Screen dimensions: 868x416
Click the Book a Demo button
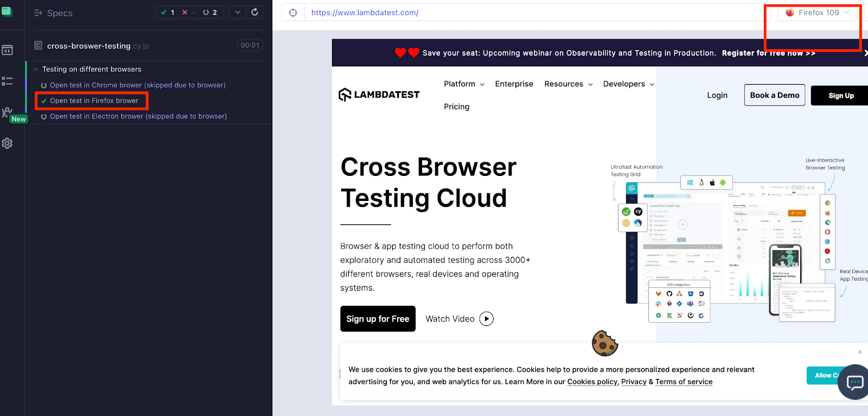click(774, 96)
